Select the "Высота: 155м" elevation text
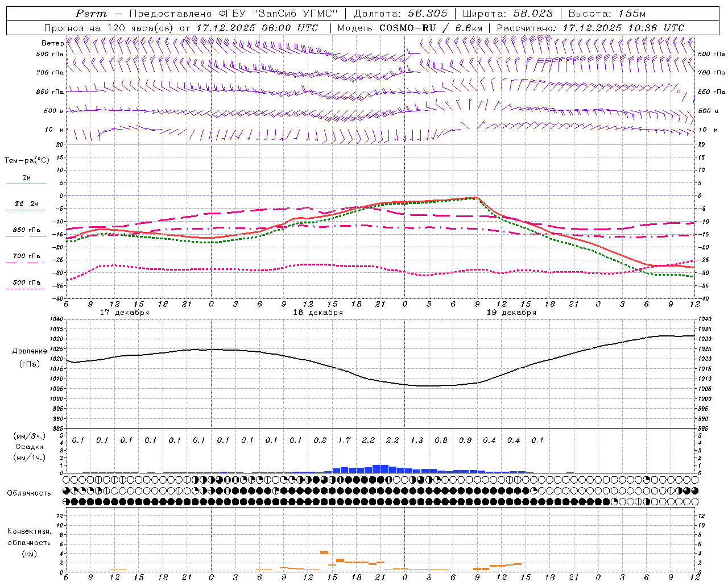 point(607,14)
